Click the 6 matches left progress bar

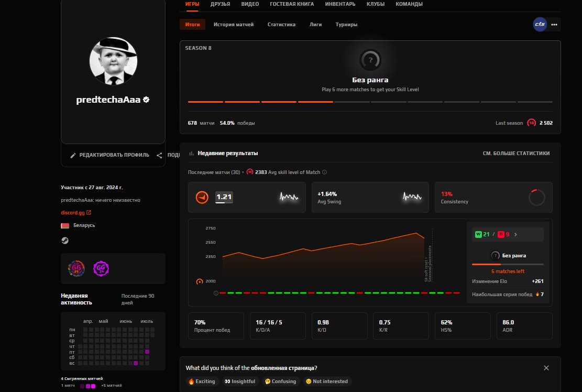pyautogui.click(x=508, y=264)
